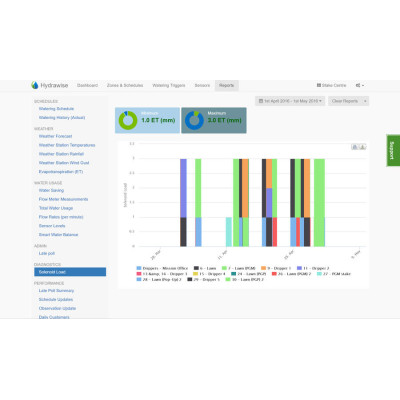Open the account share menu icon
The image size is (400, 400).
click(360, 85)
